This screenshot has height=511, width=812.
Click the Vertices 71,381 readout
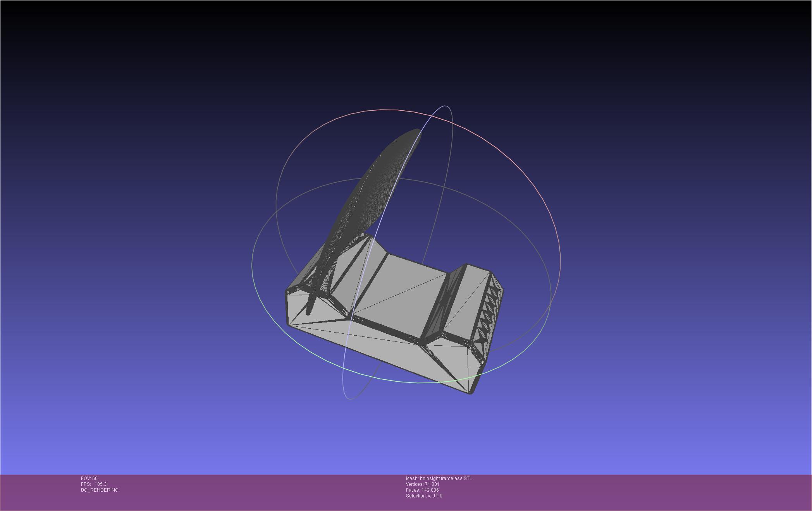(x=422, y=484)
